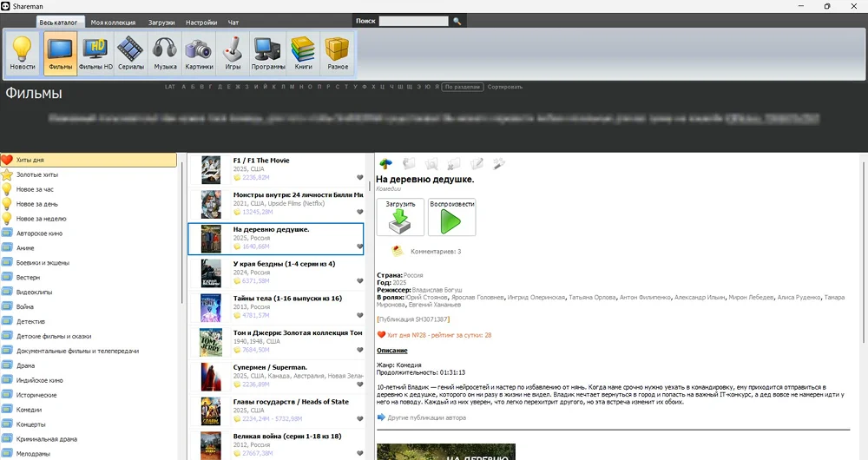Open the Картинки camera icon
The width and height of the screenshot is (868, 460).
pos(199,53)
